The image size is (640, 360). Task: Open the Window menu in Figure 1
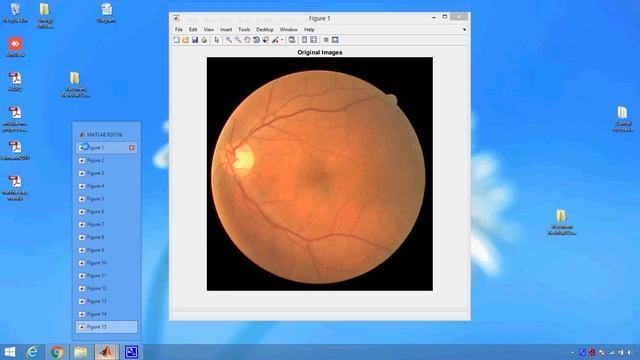(x=289, y=29)
